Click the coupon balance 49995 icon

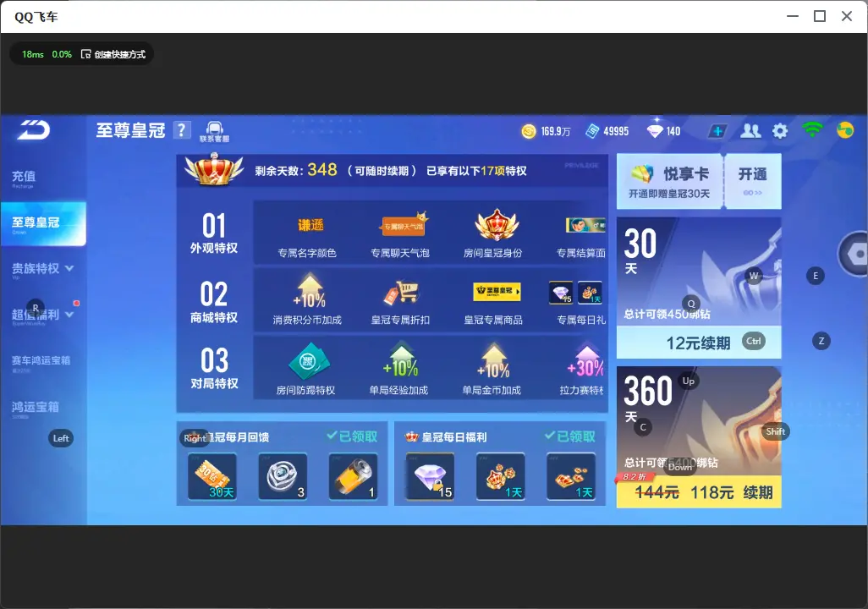click(592, 131)
